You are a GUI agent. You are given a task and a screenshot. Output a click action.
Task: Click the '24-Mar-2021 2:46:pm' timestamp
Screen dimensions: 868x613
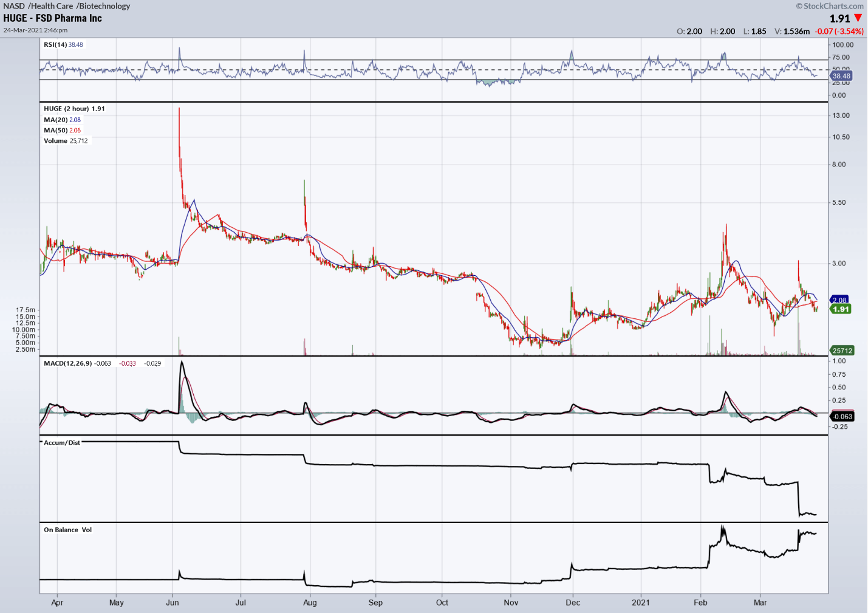(x=35, y=30)
